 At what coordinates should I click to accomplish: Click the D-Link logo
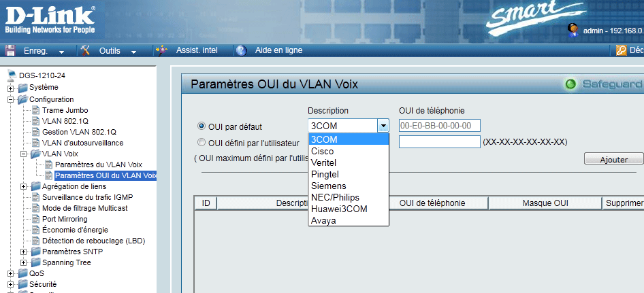[50, 20]
